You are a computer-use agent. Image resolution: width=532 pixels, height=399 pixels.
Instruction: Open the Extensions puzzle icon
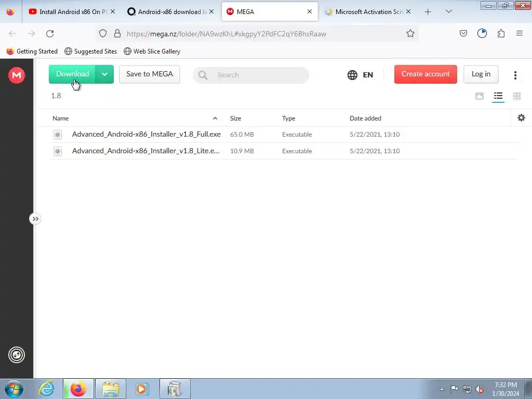coord(501,34)
